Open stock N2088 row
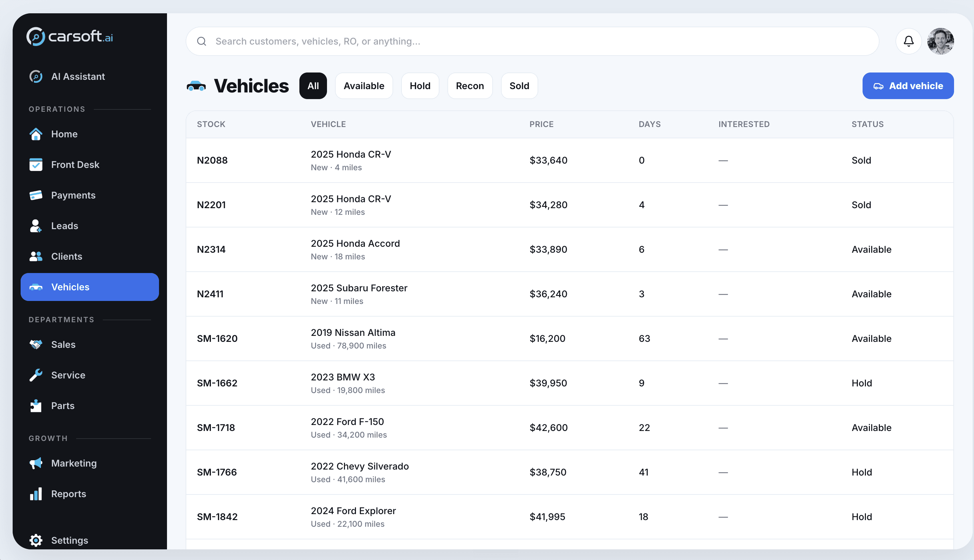 click(570, 160)
